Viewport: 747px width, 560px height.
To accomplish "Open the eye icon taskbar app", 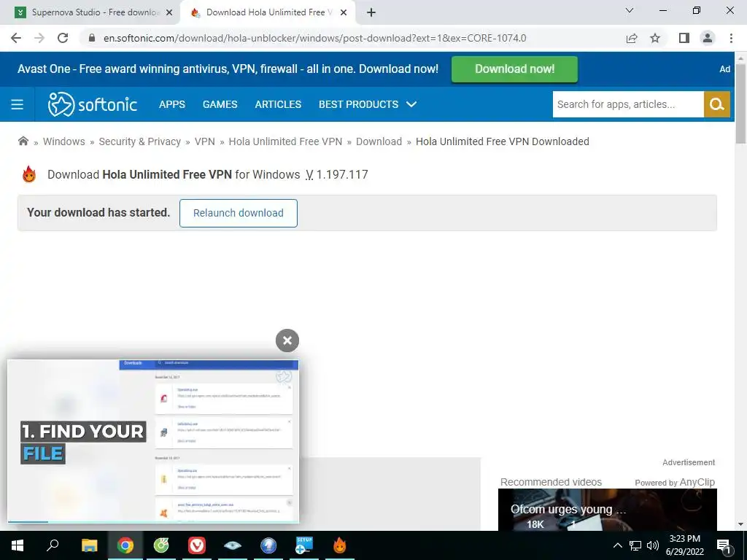I will pyautogui.click(x=233, y=545).
